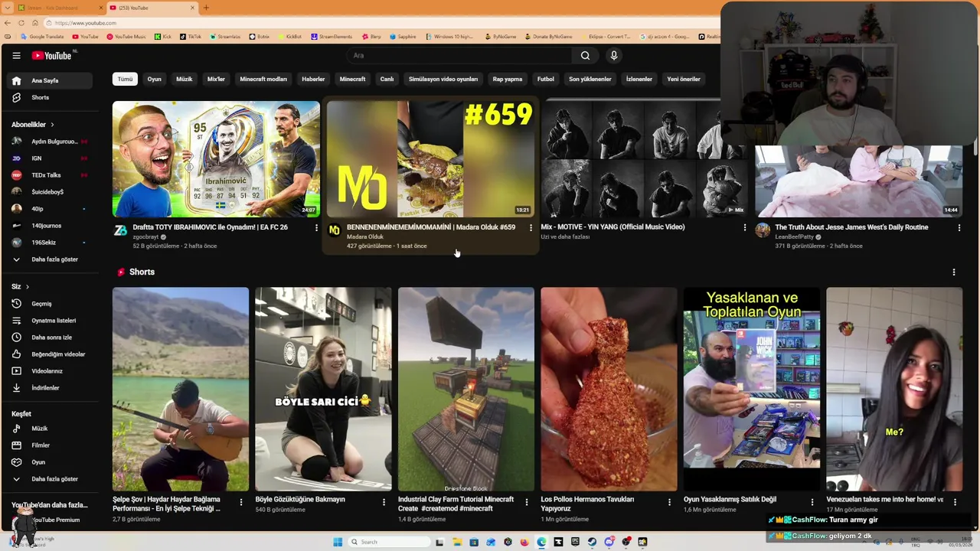This screenshot has height=551, width=980.
Task: Open more options for Jesse James West video
Action: [959, 227]
